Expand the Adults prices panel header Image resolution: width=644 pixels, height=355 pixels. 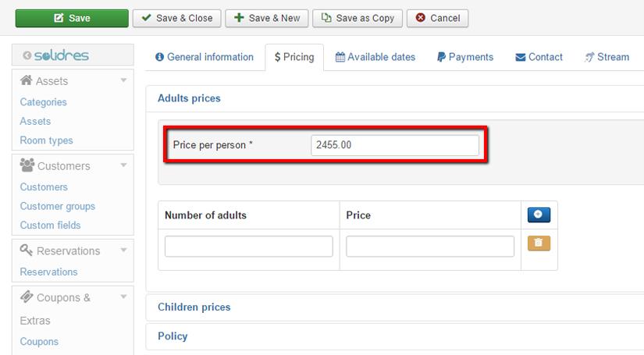click(x=189, y=98)
